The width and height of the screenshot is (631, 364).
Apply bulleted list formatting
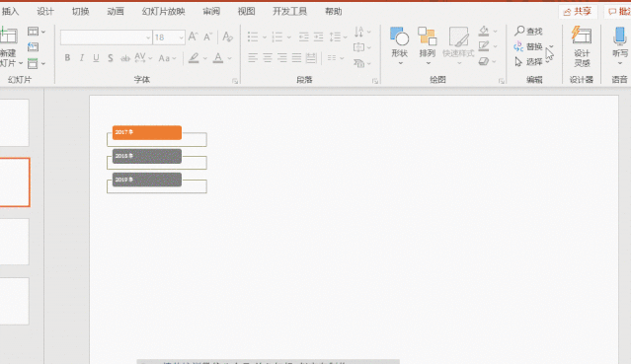coord(253,37)
